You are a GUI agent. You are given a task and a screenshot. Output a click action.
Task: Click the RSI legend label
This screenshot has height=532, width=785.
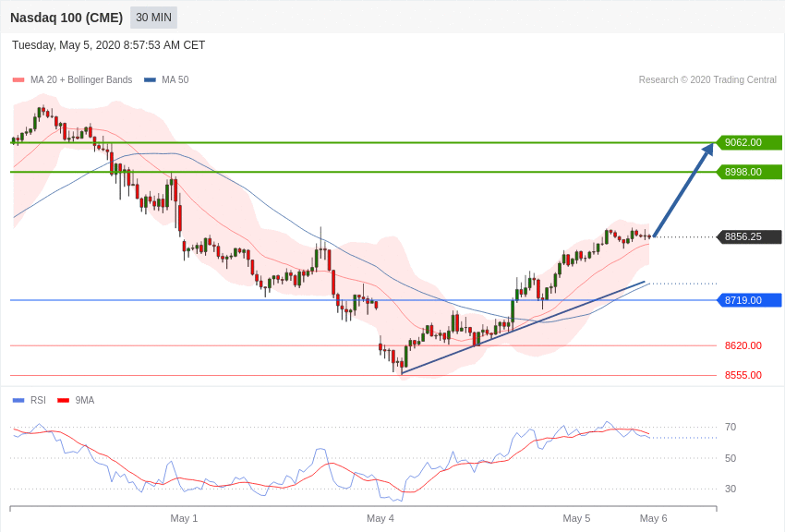click(38, 400)
